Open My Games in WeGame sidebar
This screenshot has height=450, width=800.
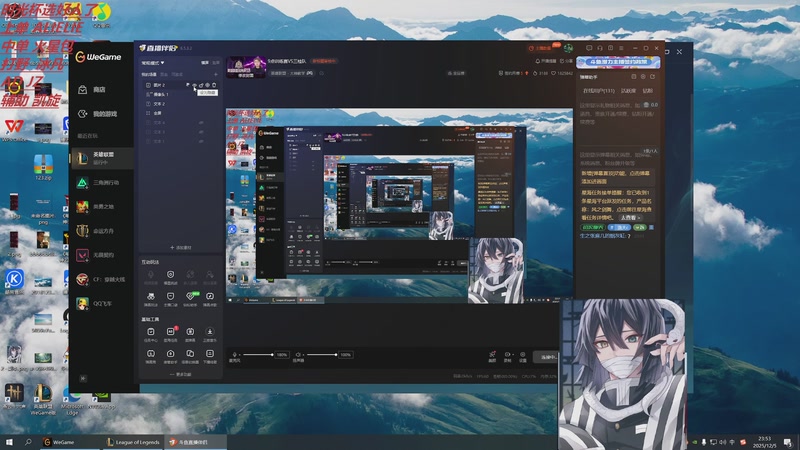coord(97,114)
